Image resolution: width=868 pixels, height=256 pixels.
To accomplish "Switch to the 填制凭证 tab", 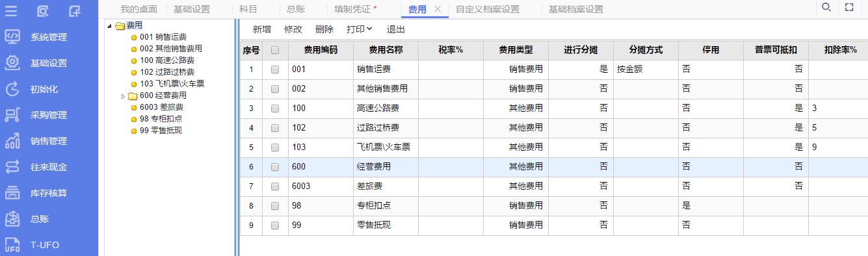I will [x=355, y=9].
